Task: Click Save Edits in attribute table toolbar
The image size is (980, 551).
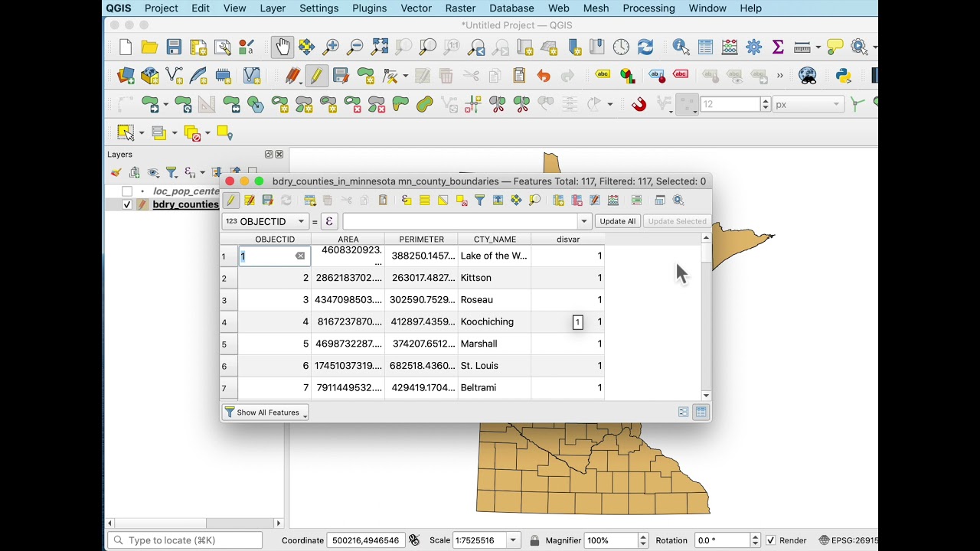Action: point(267,200)
